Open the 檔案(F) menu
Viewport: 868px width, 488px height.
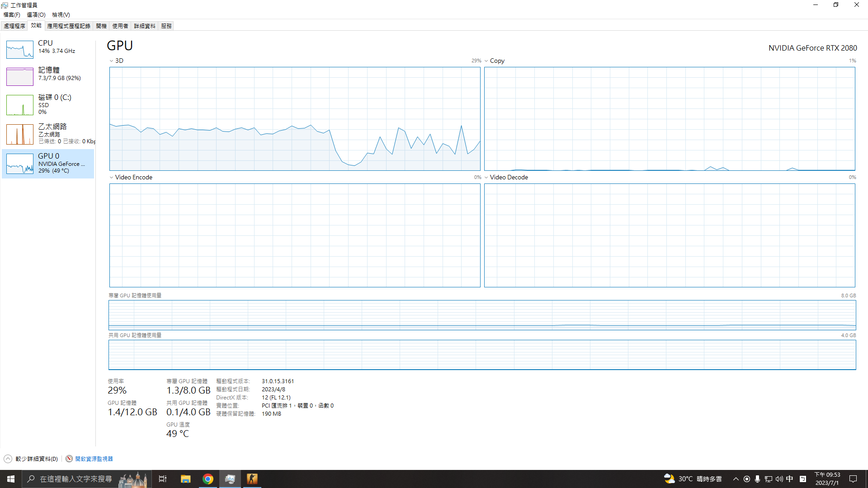coord(12,15)
